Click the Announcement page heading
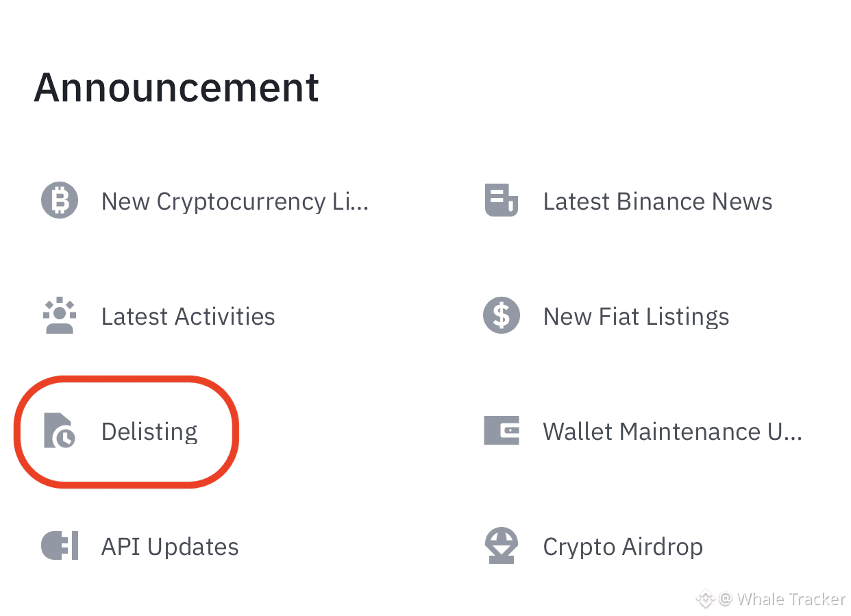Viewport: 851px width, 616px height. 177,87
